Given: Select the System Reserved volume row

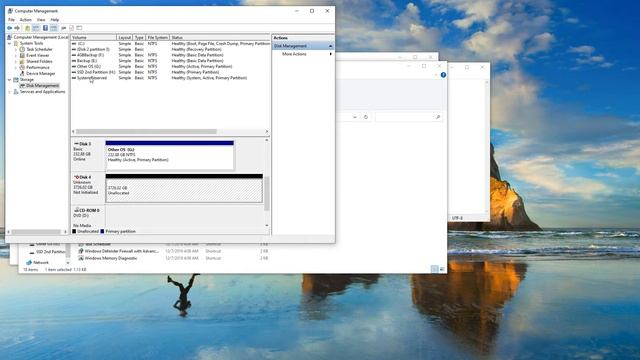Looking at the screenshot, I should tap(171, 78).
